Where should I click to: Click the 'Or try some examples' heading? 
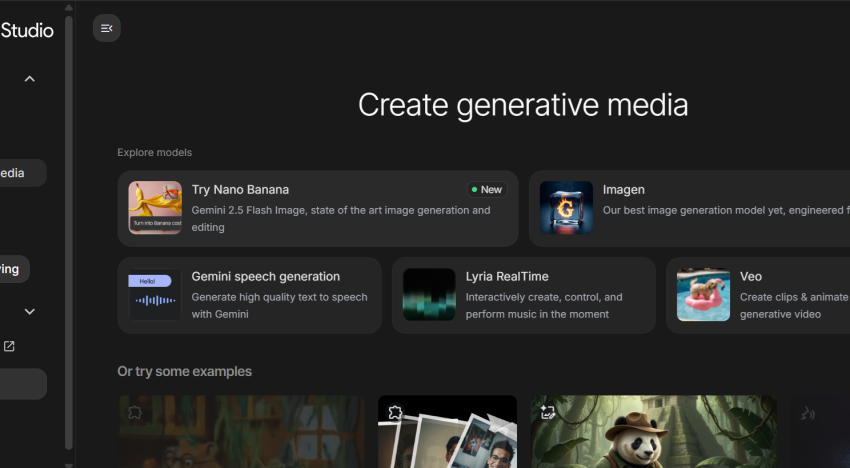coord(184,371)
